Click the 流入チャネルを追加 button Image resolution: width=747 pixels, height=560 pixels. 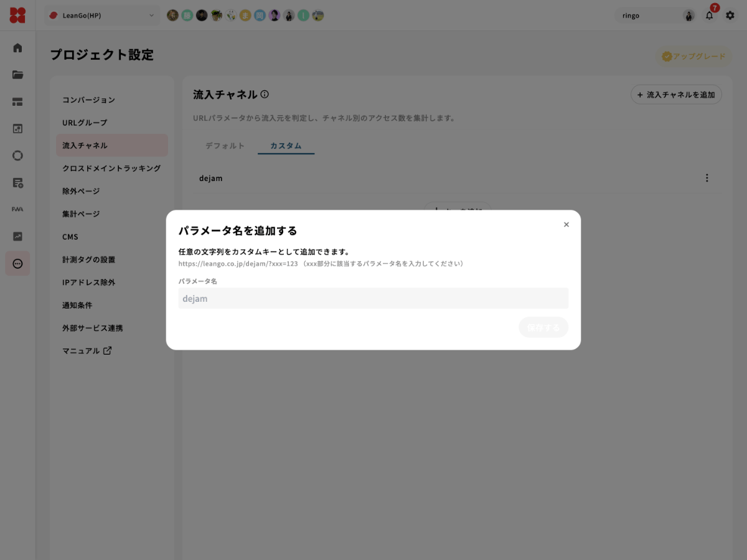pyautogui.click(x=676, y=95)
